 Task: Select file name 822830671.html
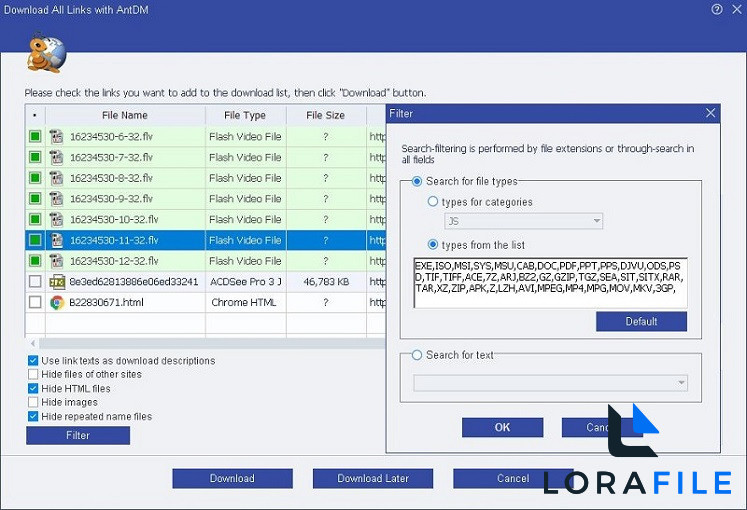[x=106, y=302]
